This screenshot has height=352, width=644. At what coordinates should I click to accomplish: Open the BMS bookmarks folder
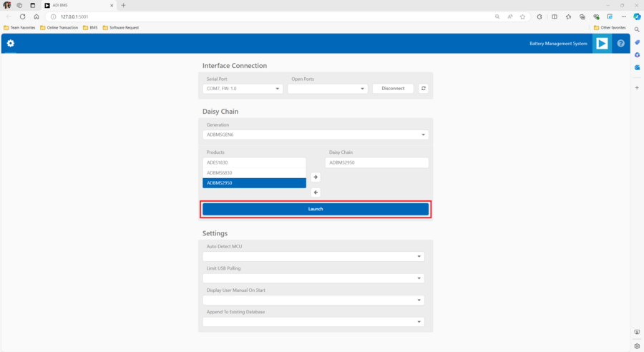pos(90,28)
